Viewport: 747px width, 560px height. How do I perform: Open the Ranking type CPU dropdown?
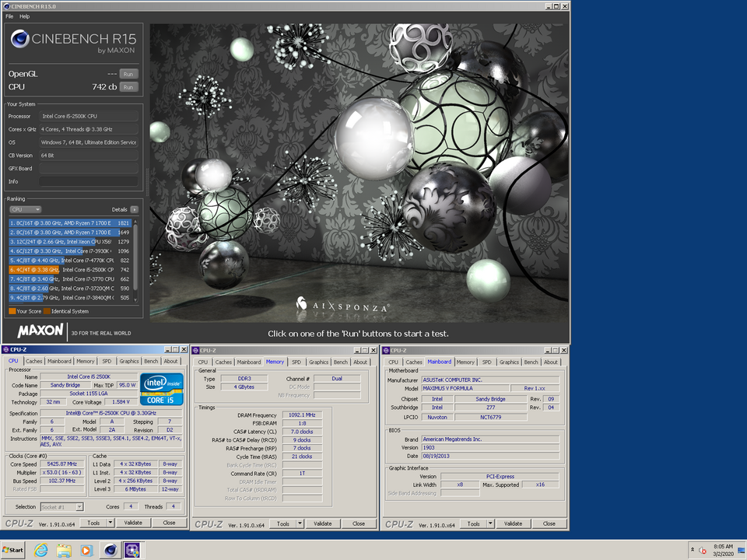point(25,209)
